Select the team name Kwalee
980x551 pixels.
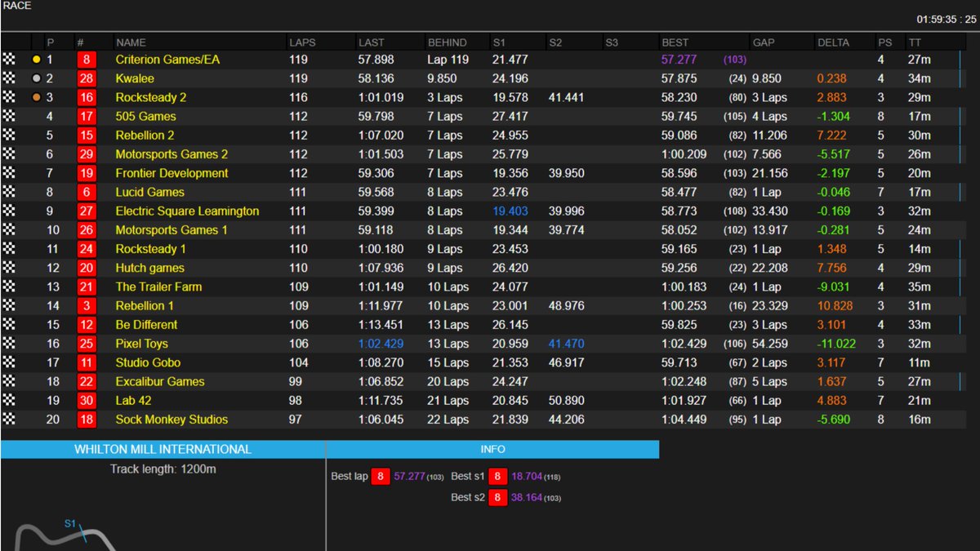coord(134,78)
